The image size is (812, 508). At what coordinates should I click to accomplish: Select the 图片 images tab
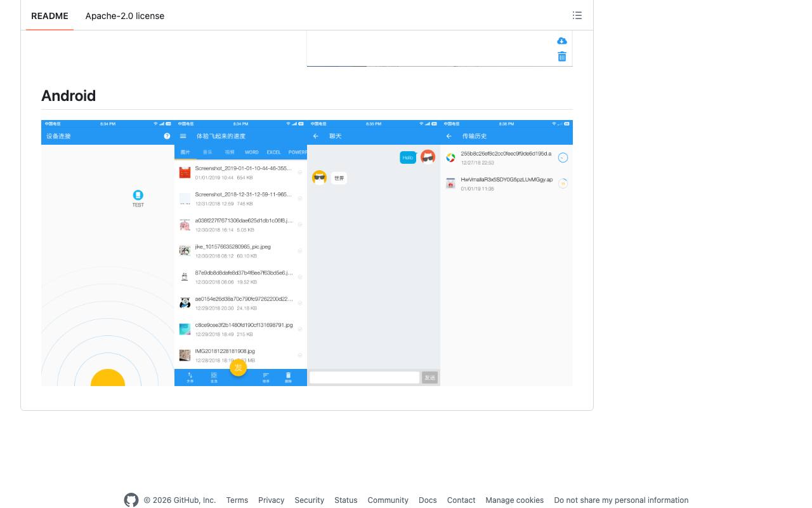tap(185, 152)
